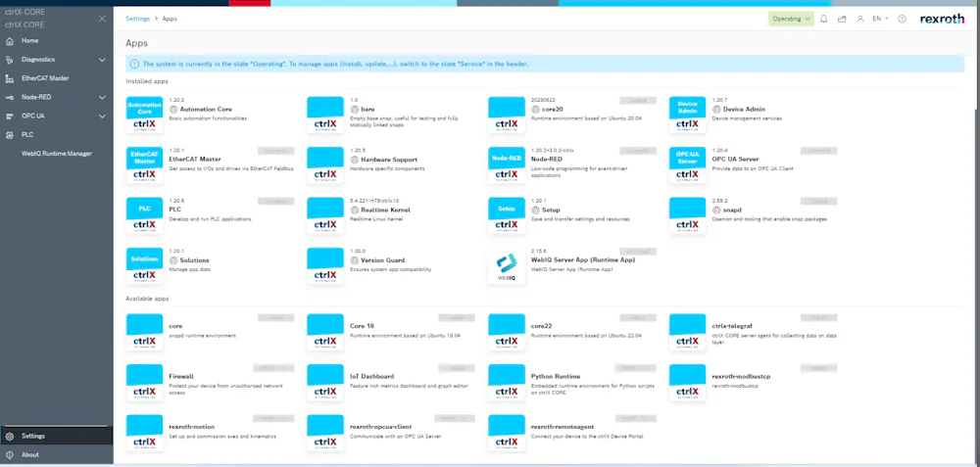Open WebIQ Runtime Manager in the sidebar
Image resolution: width=980 pixels, height=467 pixels.
(x=56, y=154)
